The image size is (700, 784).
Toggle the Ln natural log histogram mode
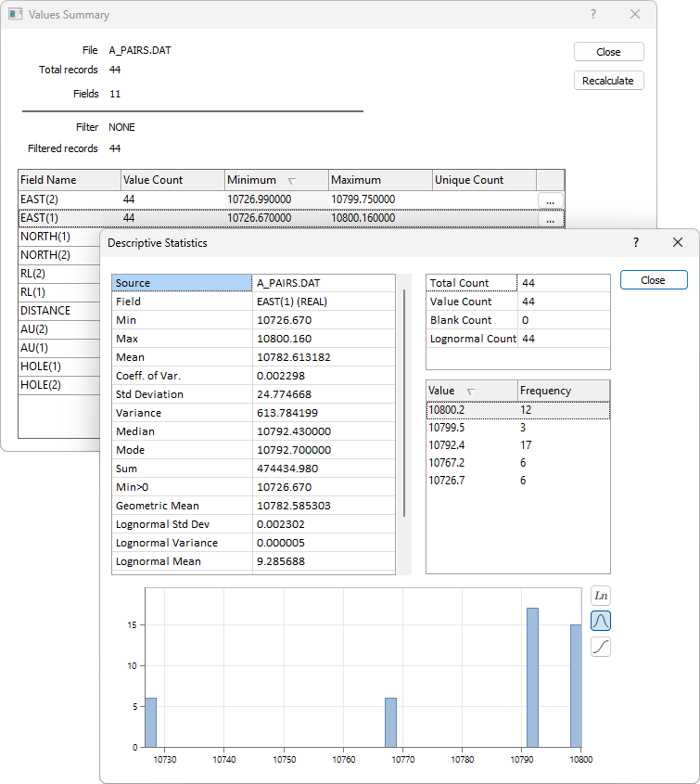pyautogui.click(x=601, y=596)
